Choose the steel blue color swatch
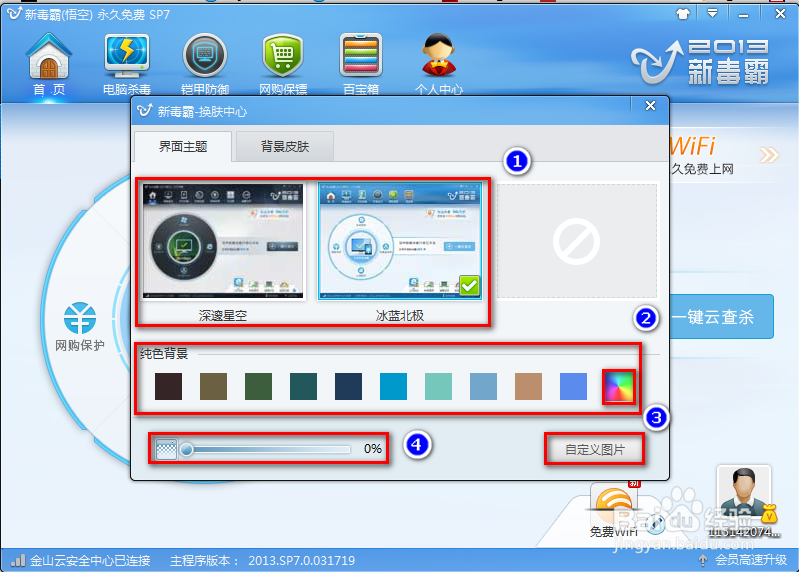 (483, 386)
